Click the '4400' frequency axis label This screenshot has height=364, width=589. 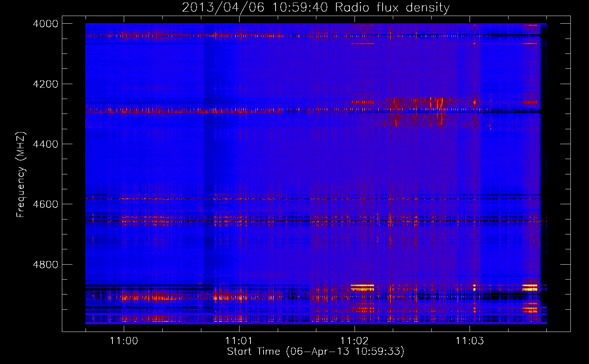pyautogui.click(x=45, y=144)
